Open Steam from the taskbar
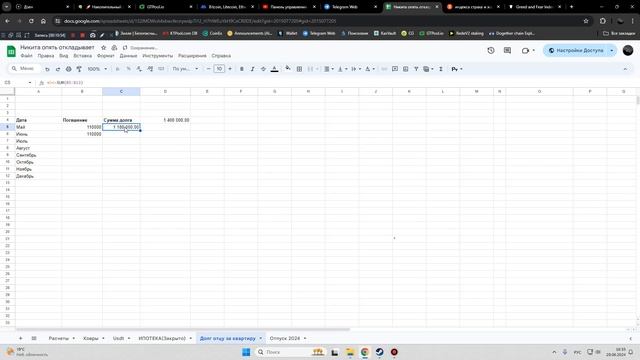The height and width of the screenshot is (360, 640). pos(379,352)
